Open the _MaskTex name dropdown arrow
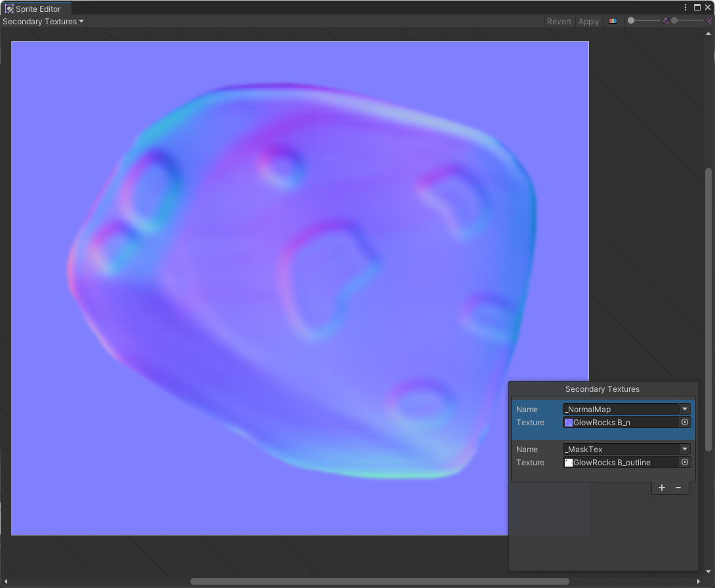This screenshot has height=588, width=715. click(685, 449)
